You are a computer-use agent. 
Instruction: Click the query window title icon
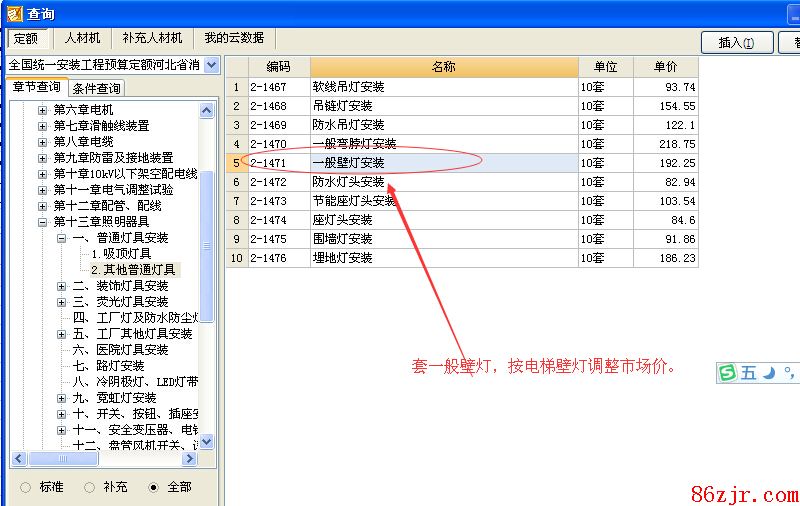point(13,13)
